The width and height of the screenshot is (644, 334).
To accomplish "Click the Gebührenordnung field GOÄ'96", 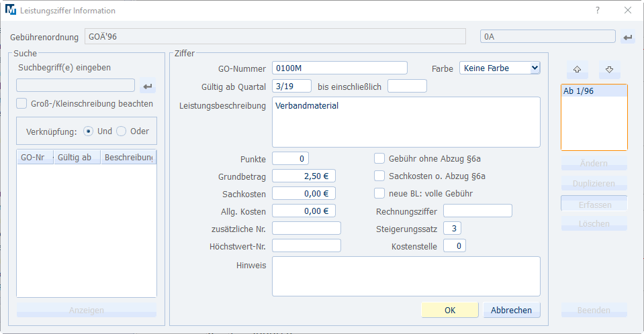I will pyautogui.click(x=275, y=36).
